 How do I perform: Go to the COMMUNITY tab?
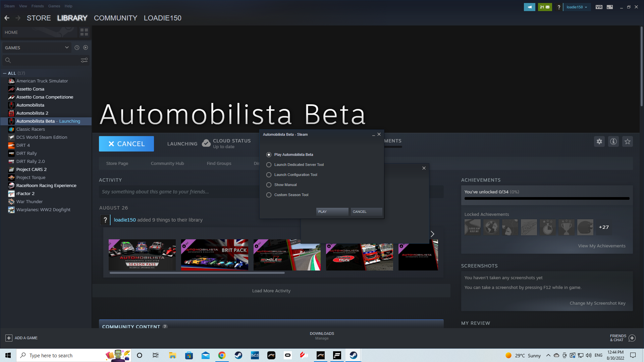pos(116,18)
